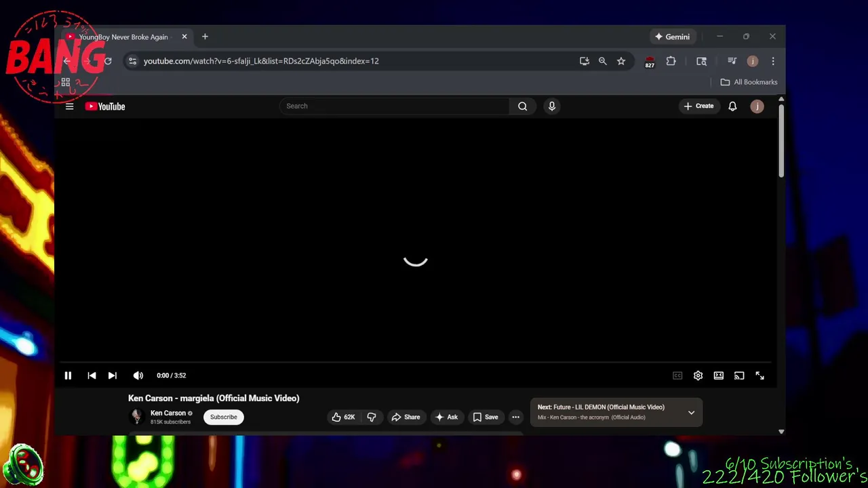
Task: Open the apps grid in bookmarks bar
Action: coord(66,83)
